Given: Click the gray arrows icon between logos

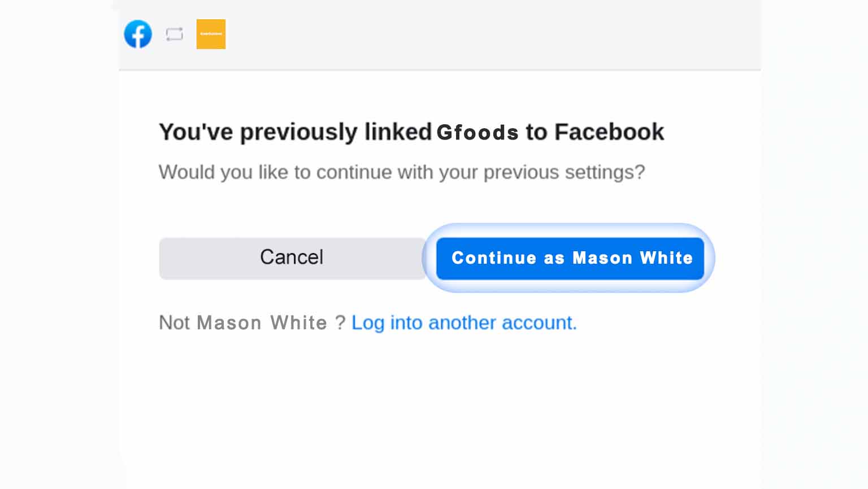Looking at the screenshot, I should tap(175, 34).
